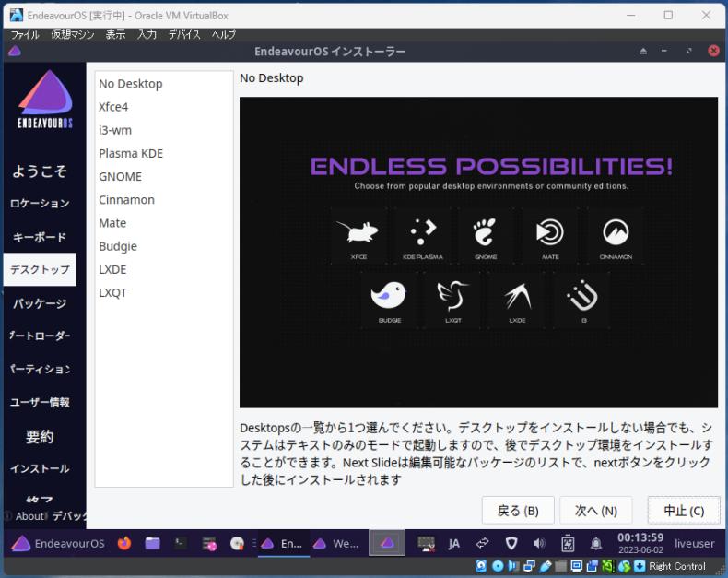Go to the 要約 step in the sidebar
This screenshot has height=578, width=728.
pyautogui.click(x=40, y=436)
